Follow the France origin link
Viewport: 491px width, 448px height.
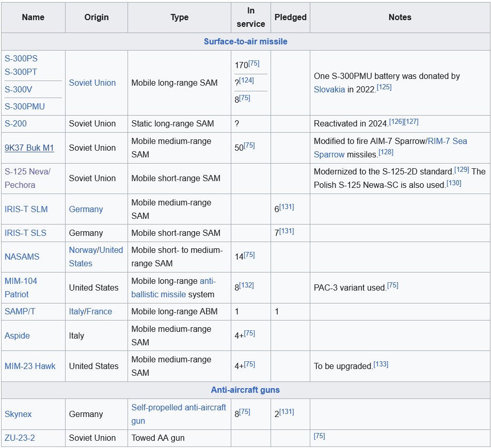coord(99,312)
